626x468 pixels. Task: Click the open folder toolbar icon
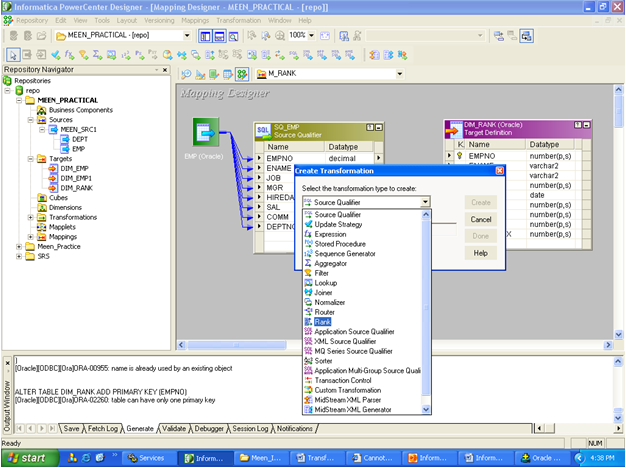(42, 36)
